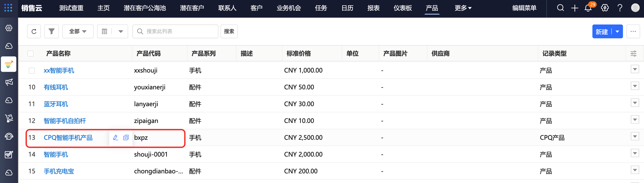644x183 pixels.
Task: Click the 搜索 button
Action: click(x=229, y=31)
